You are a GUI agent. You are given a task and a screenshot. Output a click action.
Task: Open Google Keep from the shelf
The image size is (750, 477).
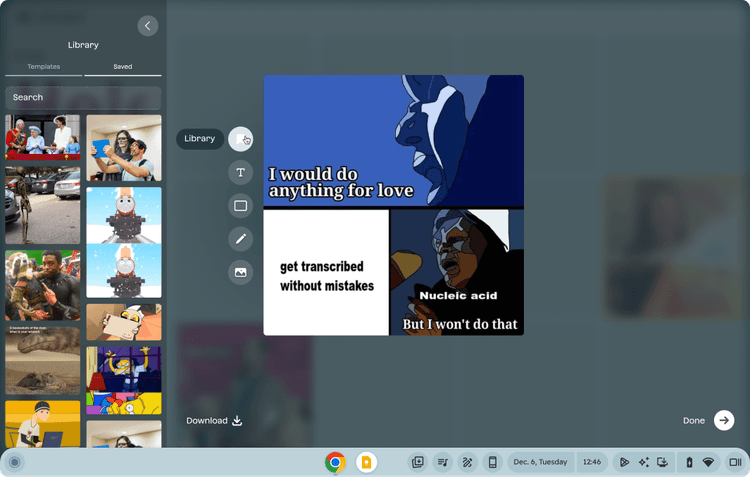[366, 462]
